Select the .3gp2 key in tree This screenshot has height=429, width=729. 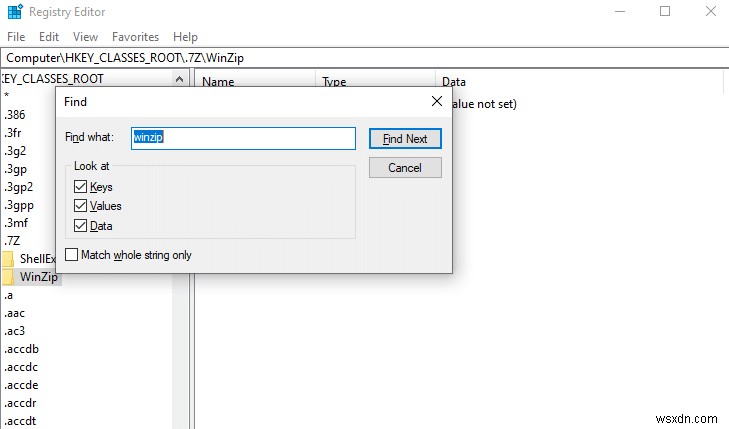coord(19,187)
